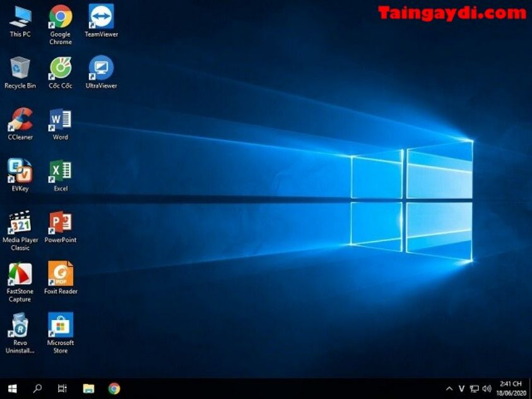Viewport: 532px width, 399px height.
Task: Select the Microsoft Store shortcut
Action: tap(61, 333)
